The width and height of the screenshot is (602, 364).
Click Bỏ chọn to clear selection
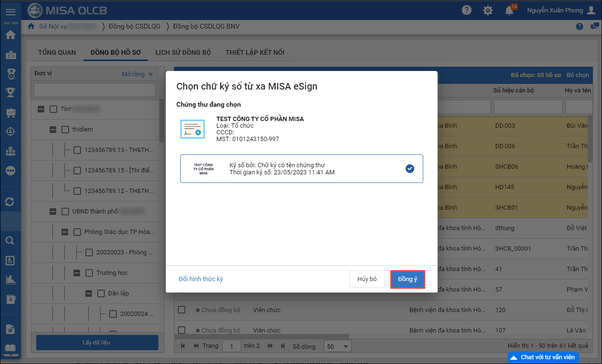(x=578, y=75)
